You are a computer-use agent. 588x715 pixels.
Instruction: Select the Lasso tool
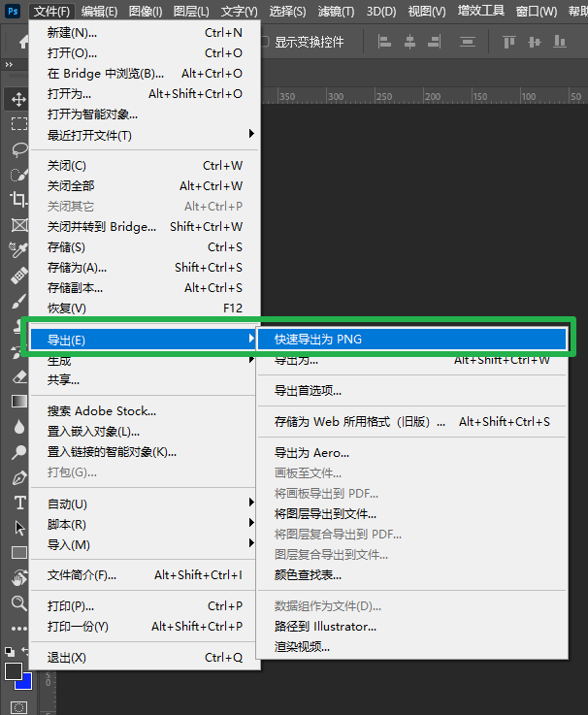pos(18,149)
